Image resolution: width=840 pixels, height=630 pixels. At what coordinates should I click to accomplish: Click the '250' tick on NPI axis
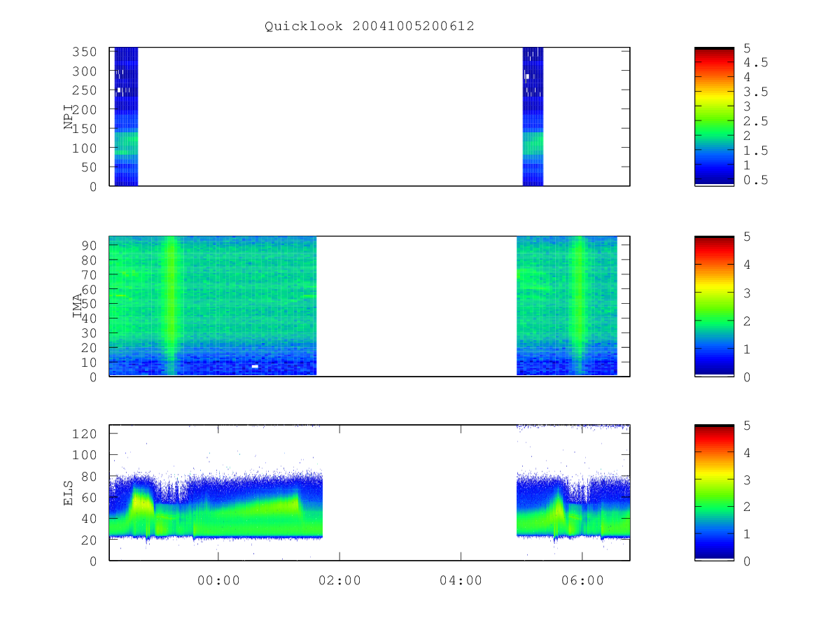[x=85, y=90]
